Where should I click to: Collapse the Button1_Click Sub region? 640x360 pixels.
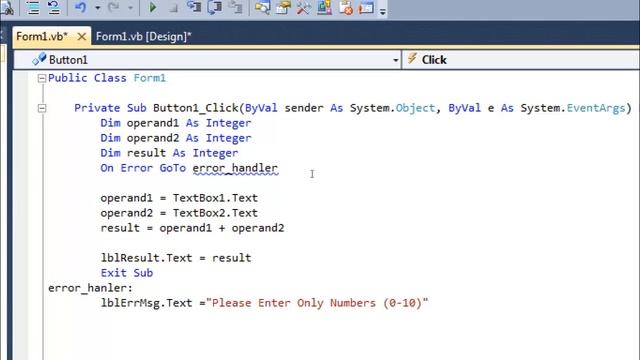click(42, 109)
